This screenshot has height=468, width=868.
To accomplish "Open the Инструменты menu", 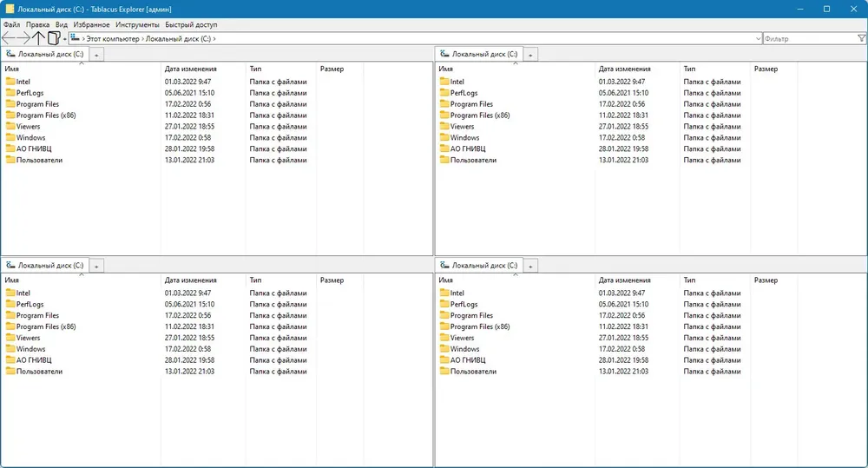I will [x=137, y=24].
